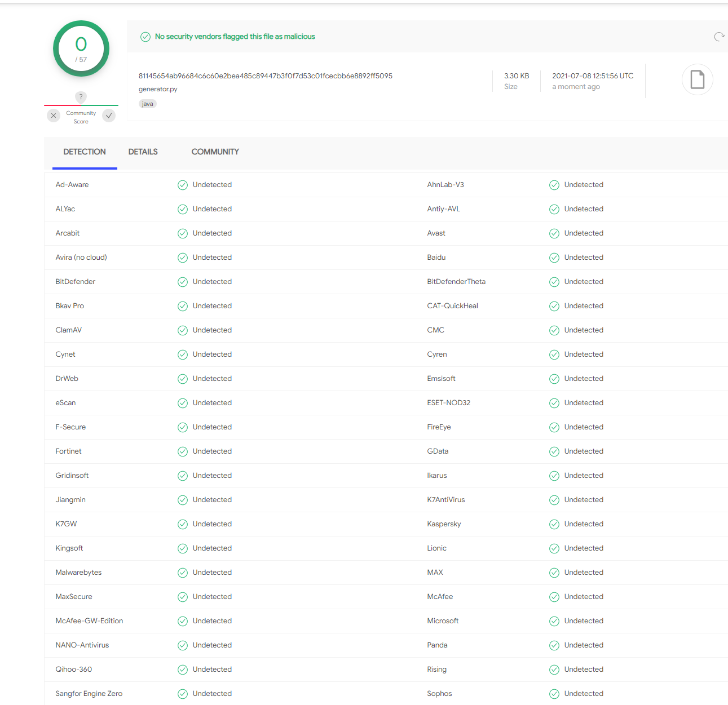Click the Undetected check icon beside Sophos

click(x=554, y=694)
